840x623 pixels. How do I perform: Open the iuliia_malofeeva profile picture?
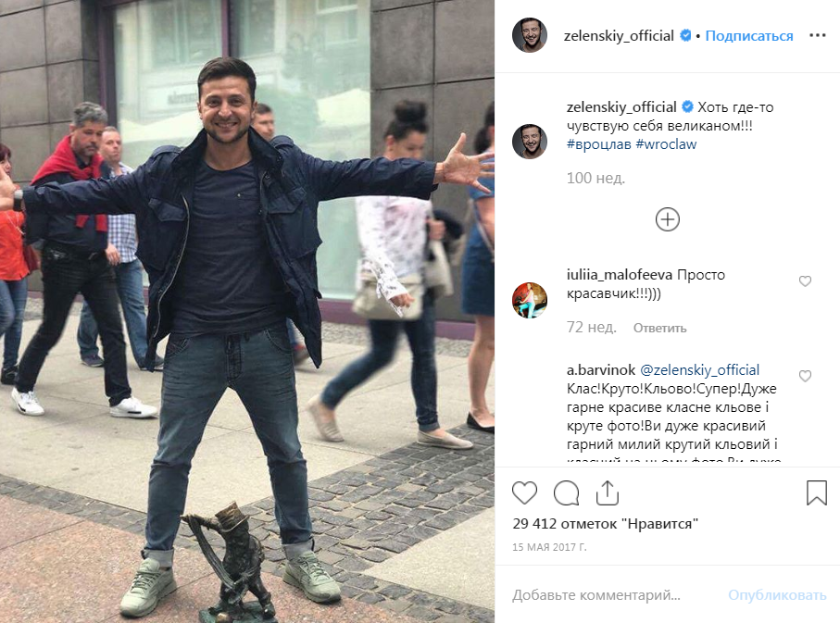click(x=530, y=301)
